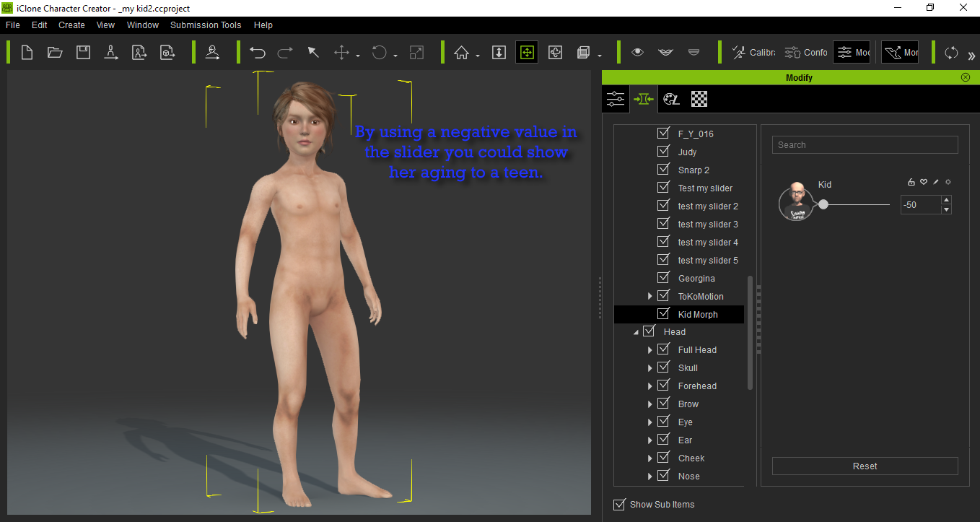
Task: Expand the Full Head tree node
Action: (x=649, y=350)
